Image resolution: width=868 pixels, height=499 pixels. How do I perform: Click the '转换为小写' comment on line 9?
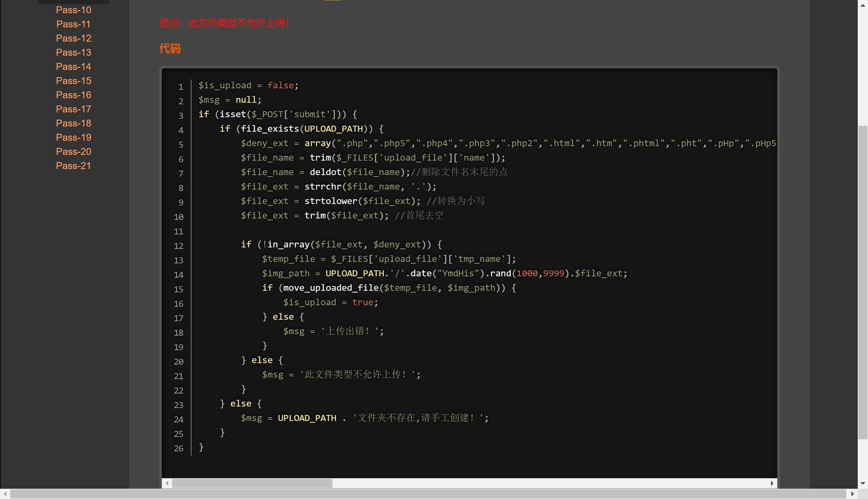[456, 201]
